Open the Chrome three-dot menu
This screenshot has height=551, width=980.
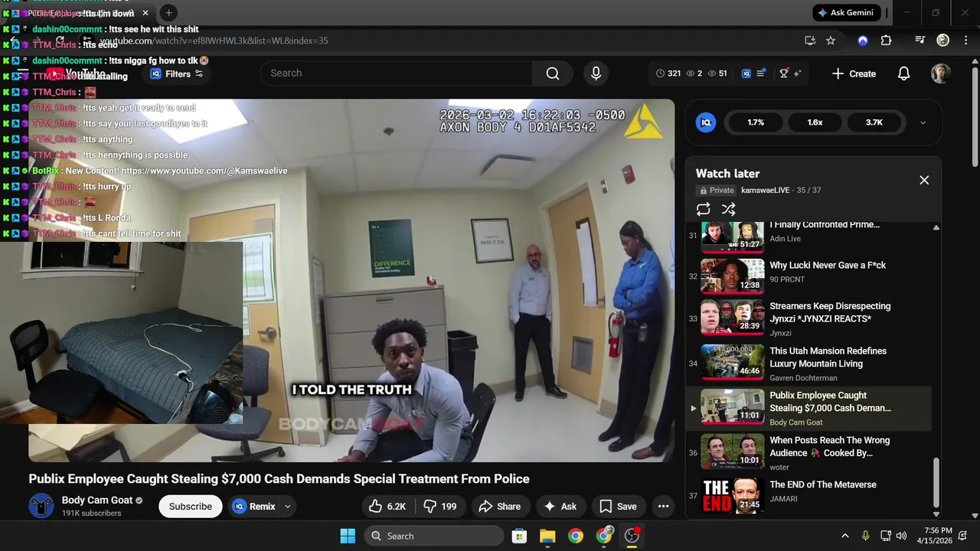pyautogui.click(x=965, y=41)
